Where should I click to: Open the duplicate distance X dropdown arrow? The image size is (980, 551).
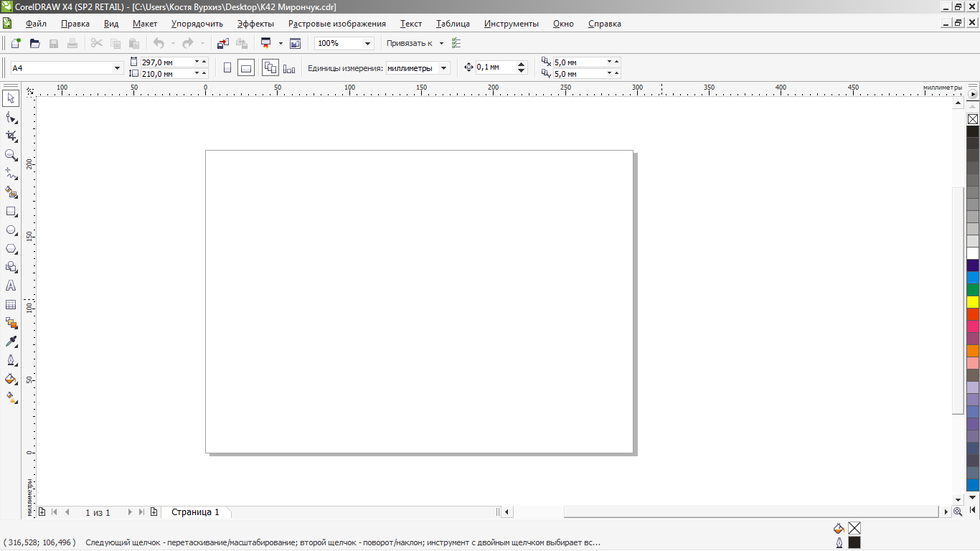coord(609,62)
